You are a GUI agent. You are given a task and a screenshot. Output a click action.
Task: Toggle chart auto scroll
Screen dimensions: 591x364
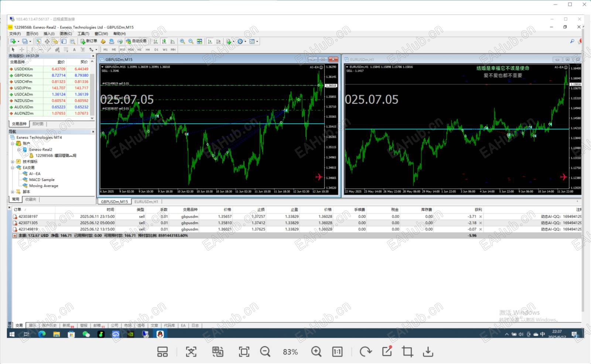(x=210, y=41)
